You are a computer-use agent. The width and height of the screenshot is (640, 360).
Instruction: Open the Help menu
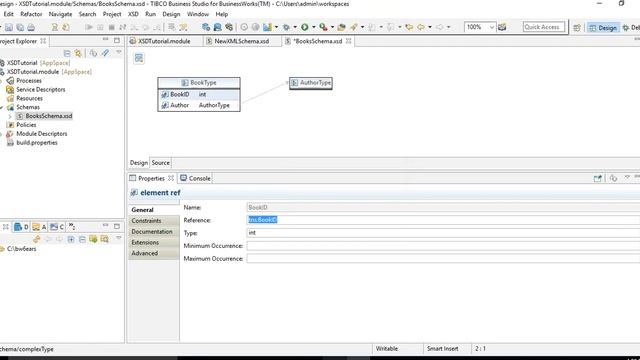222,14
